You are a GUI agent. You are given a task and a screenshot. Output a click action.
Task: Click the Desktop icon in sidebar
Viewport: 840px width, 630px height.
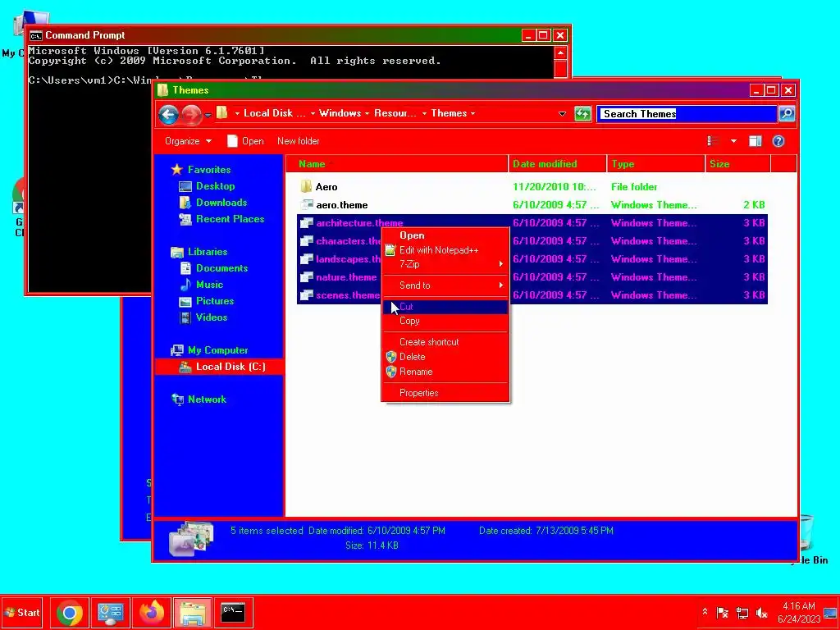tap(185, 186)
